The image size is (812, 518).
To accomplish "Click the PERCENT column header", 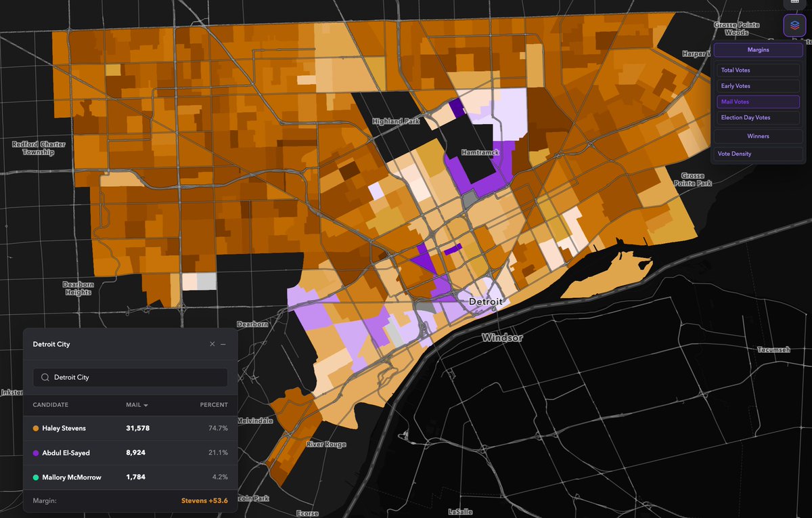I will 214,405.
